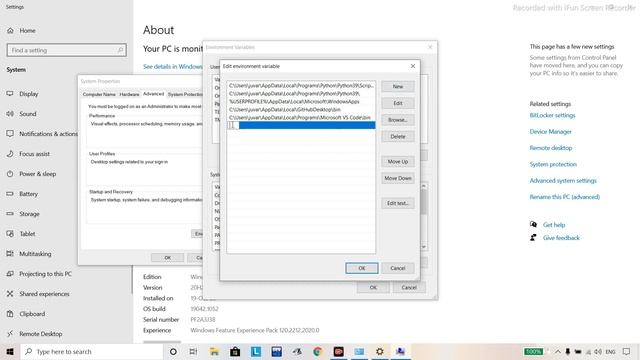Open Cortana circle icon on taskbar
Image resolution: width=640 pixels, height=360 pixels.
173,351
